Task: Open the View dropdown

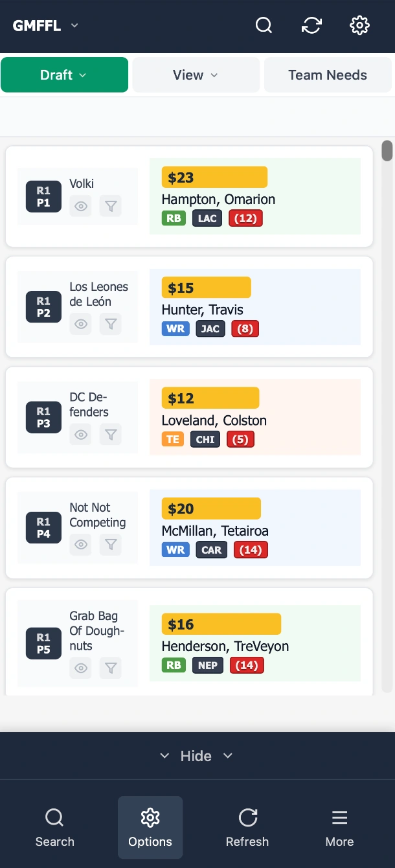Action: [x=196, y=74]
